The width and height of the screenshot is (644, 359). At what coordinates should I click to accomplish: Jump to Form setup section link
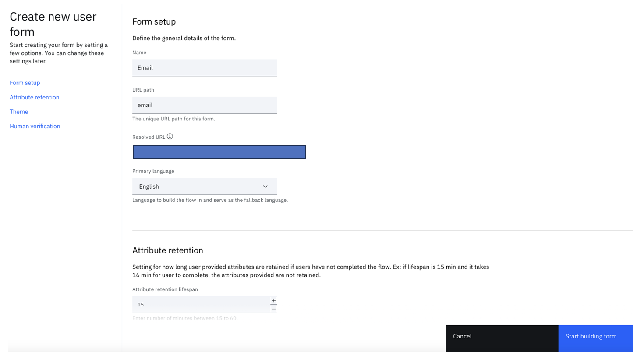click(25, 83)
